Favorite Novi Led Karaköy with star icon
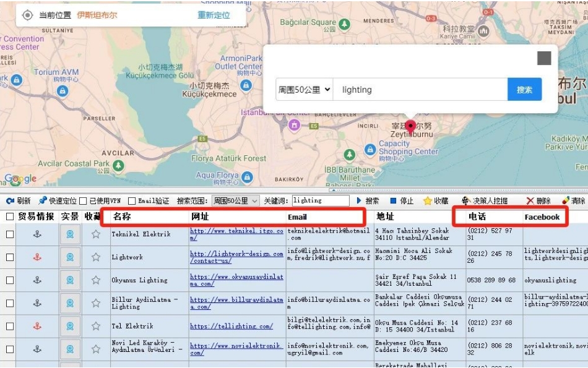The height and width of the screenshot is (368, 588). pyautogui.click(x=95, y=349)
